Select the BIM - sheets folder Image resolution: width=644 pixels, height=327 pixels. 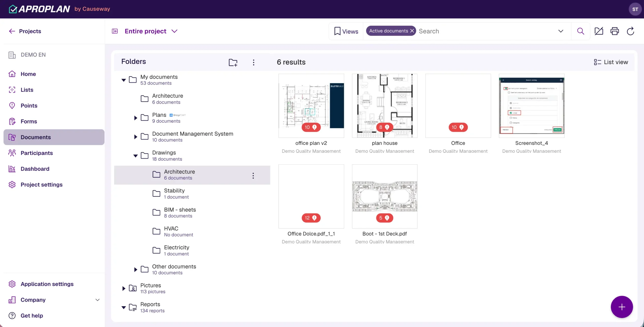[192, 213]
